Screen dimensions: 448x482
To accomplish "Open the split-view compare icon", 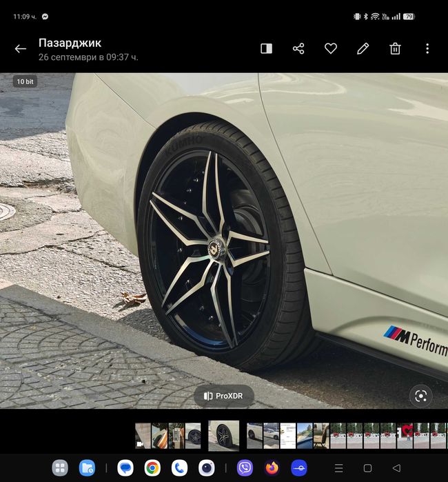I will [267, 48].
